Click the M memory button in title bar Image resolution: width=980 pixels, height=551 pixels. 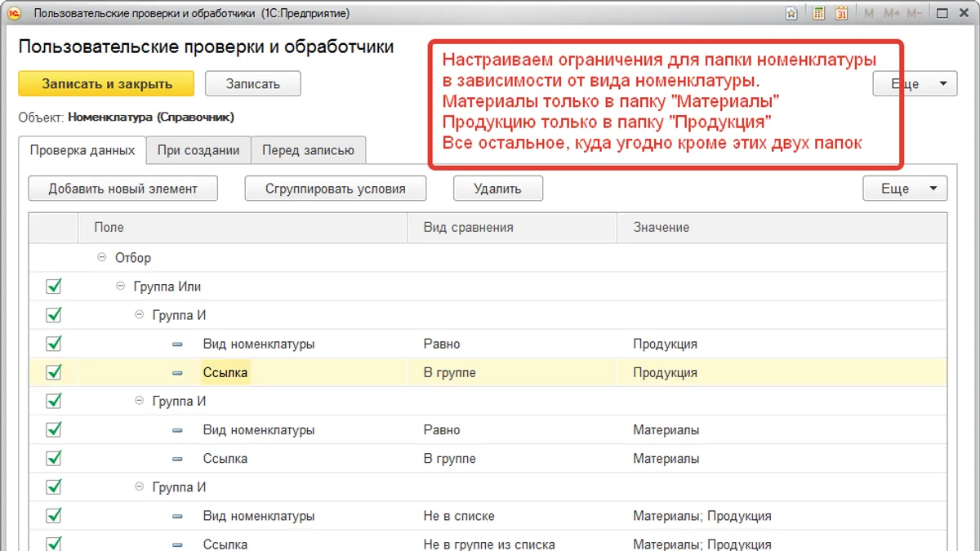click(x=869, y=14)
